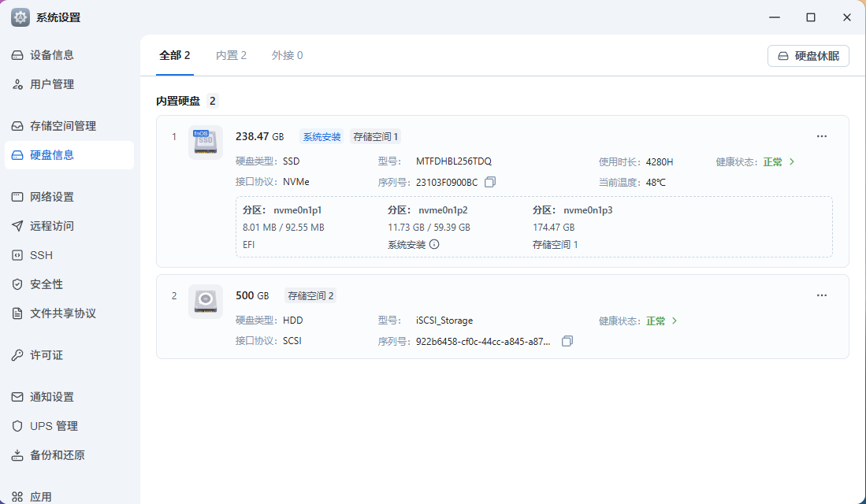Open more options for the 500 GB disk
The width and height of the screenshot is (866, 504).
822,295
